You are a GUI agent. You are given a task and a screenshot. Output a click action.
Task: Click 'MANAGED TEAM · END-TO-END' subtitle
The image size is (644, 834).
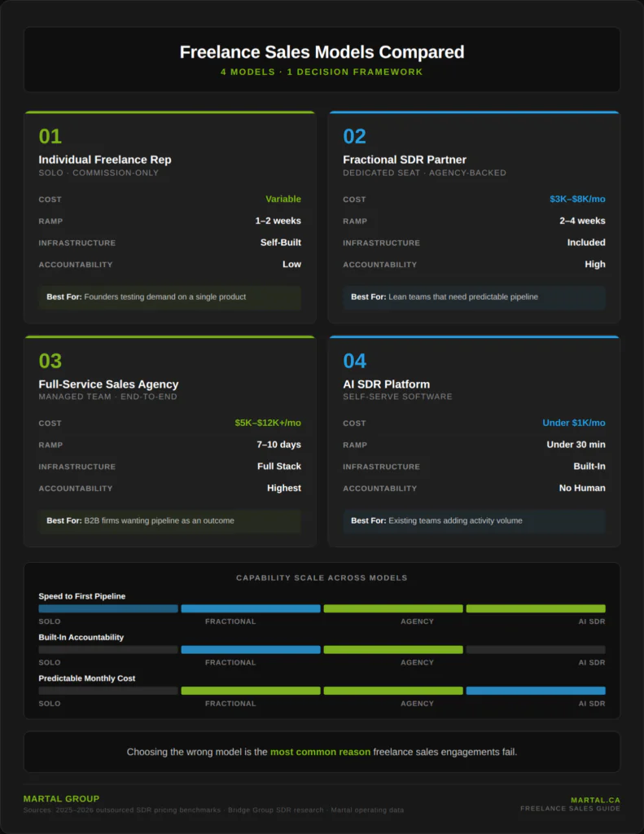tap(107, 397)
